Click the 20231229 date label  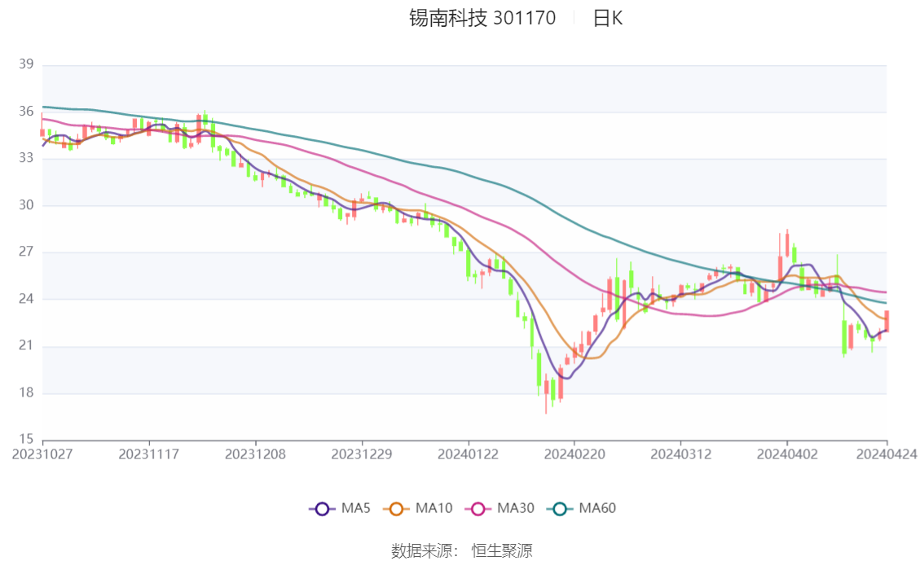(361, 454)
